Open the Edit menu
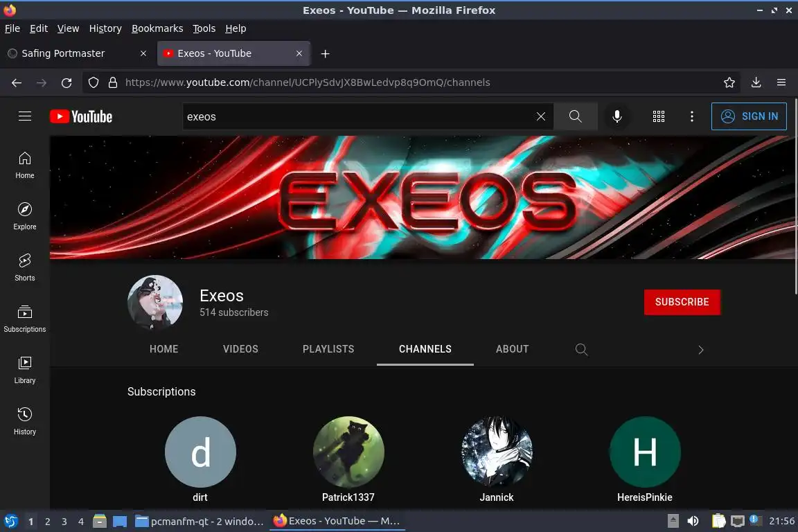 39,28
